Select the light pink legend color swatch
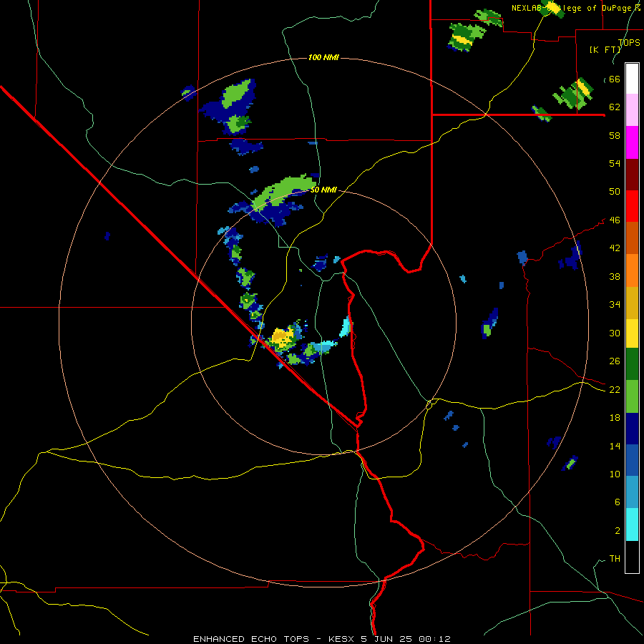This screenshot has height=644, width=644. click(632, 109)
